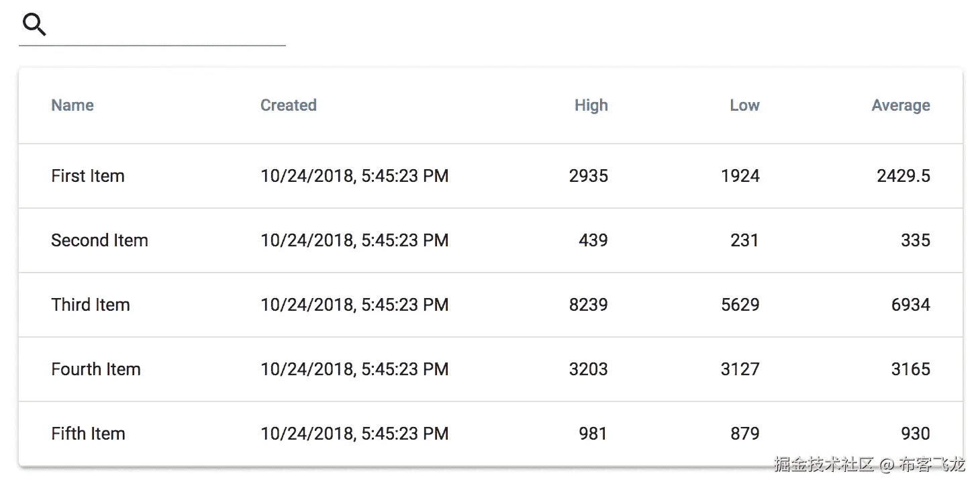Click High value 2935 cell
Image resolution: width=980 pixels, height=488 pixels.
point(588,176)
